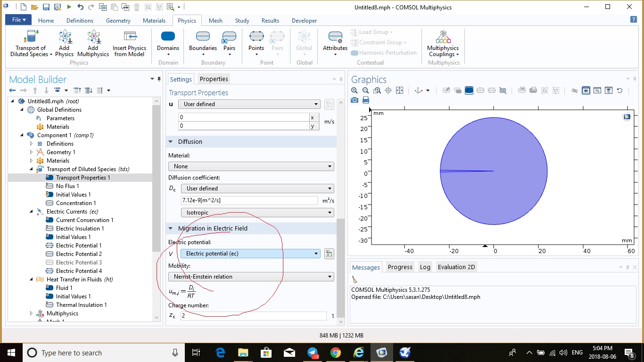Select Electric Potential 1 in the model tree

[x=78, y=246]
